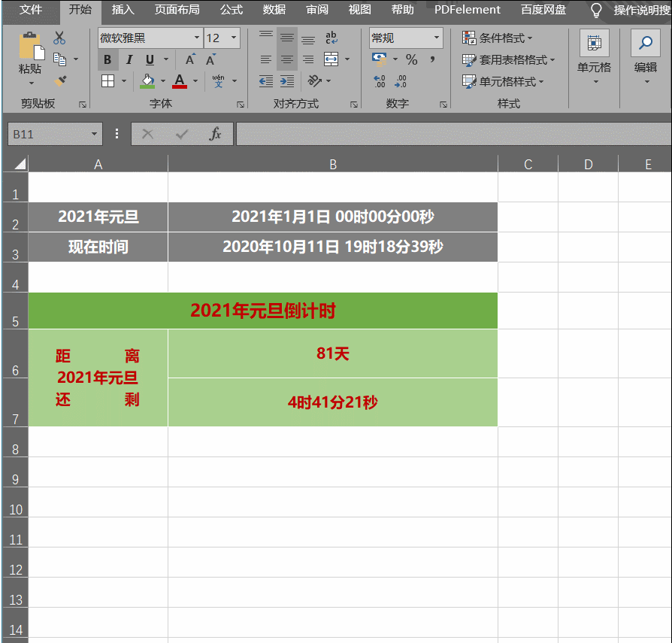
Task: Click the text orientation icon
Action: coord(314,80)
